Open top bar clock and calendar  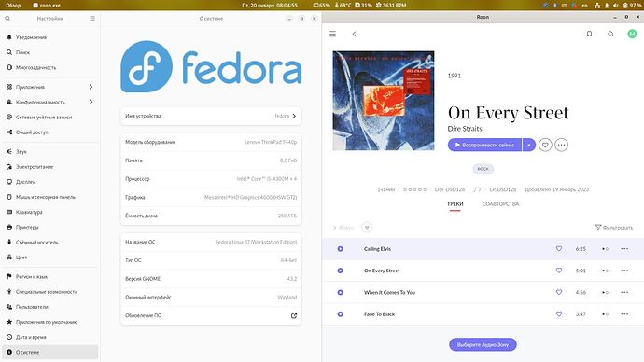coord(270,6)
